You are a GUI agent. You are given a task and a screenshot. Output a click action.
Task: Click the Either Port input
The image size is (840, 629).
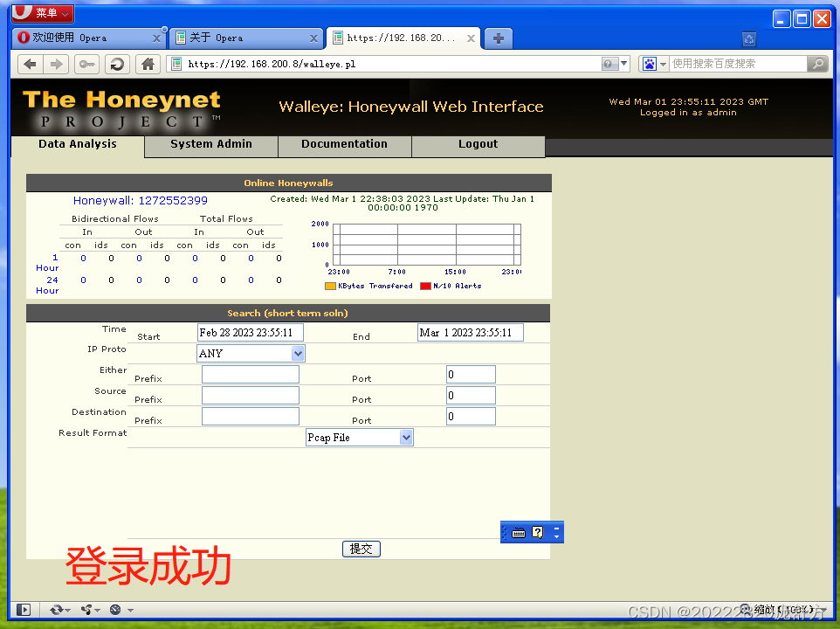click(471, 375)
